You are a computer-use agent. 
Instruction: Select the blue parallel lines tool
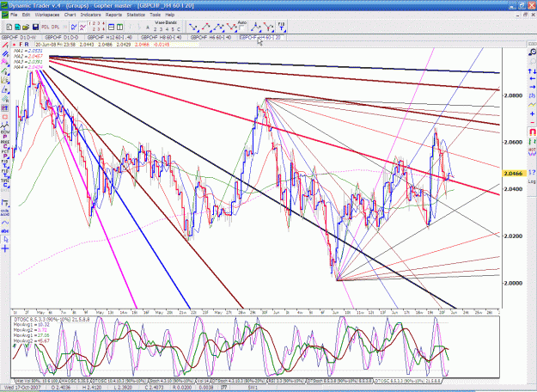click(5, 54)
